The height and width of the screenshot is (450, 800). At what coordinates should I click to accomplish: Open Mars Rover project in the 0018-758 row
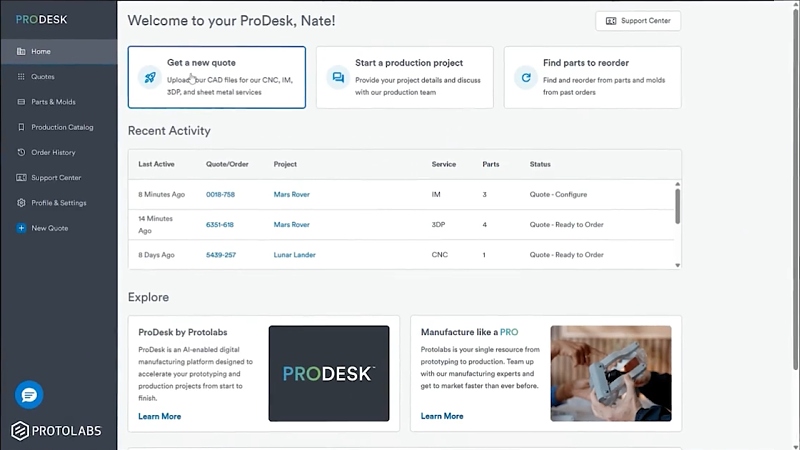[291, 194]
